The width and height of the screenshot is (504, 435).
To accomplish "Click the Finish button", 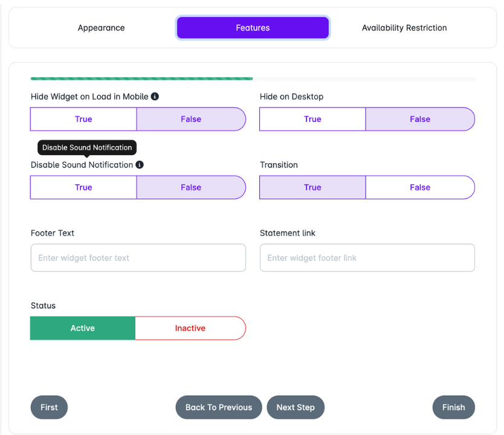I will [453, 407].
